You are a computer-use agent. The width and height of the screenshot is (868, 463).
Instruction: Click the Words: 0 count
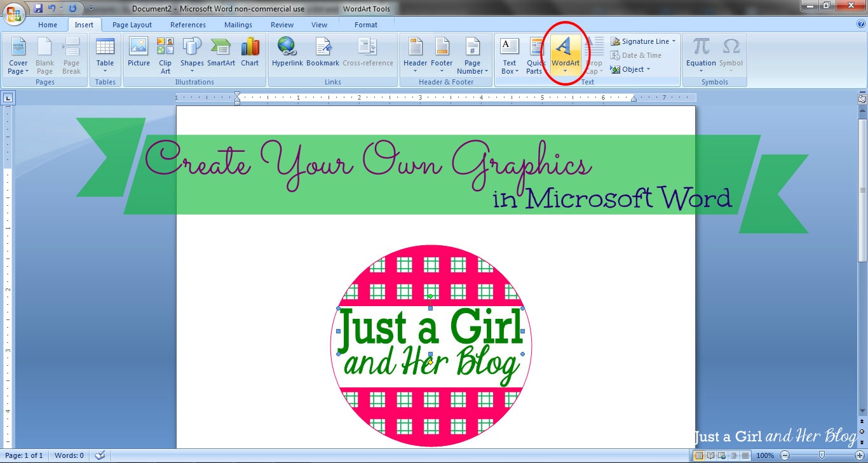pos(69,455)
